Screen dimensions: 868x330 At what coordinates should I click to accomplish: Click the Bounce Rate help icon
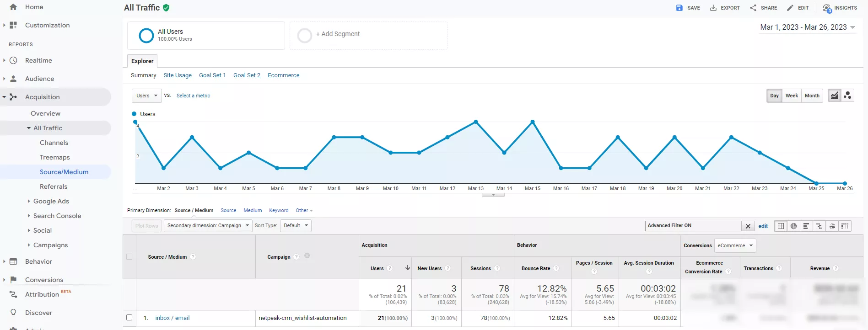(556, 268)
